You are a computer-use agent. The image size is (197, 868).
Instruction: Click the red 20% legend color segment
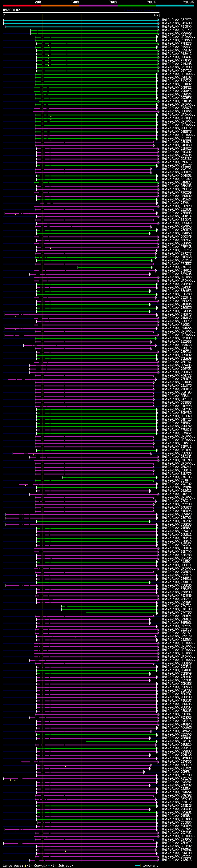click(x=22, y=6)
